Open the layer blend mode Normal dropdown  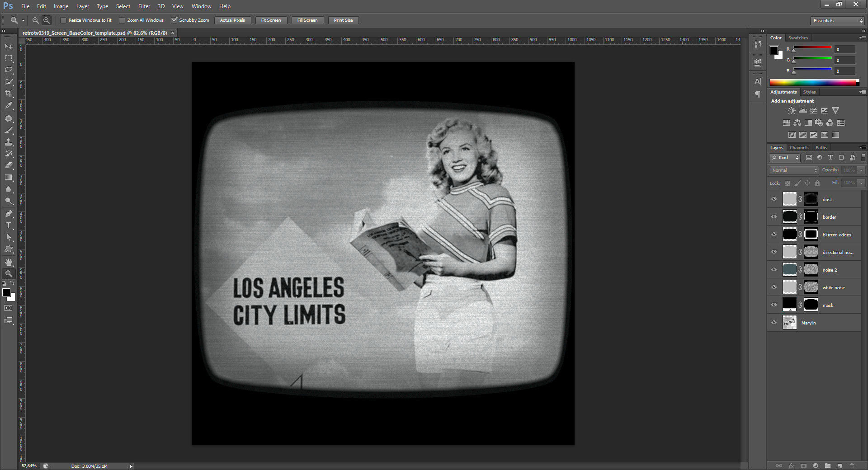[x=794, y=170]
